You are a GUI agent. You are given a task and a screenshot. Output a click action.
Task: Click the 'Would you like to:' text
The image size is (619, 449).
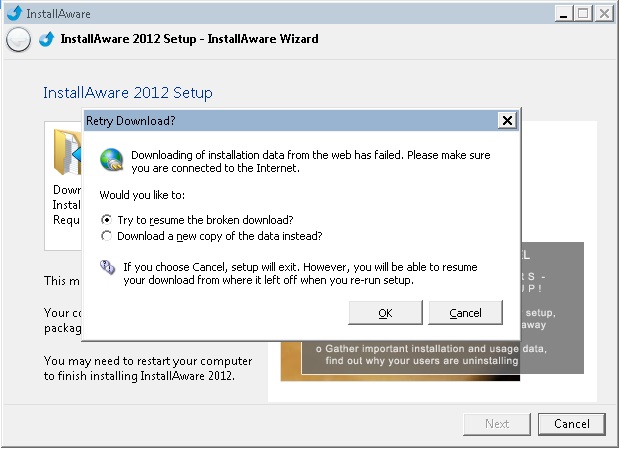(x=142, y=195)
